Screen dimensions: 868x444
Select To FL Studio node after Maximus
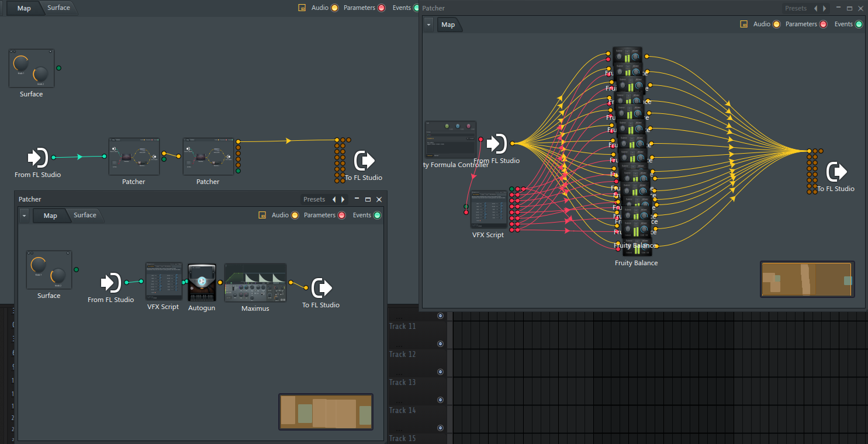(x=321, y=287)
